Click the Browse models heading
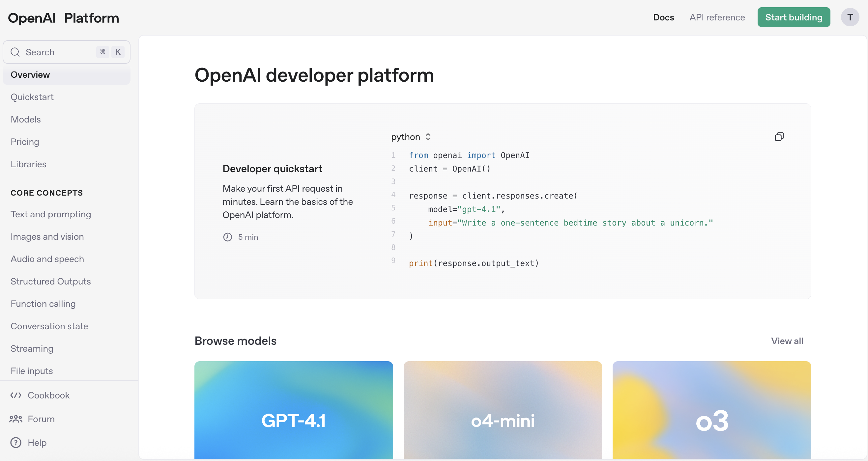Image resolution: width=868 pixels, height=461 pixels. pyautogui.click(x=236, y=341)
